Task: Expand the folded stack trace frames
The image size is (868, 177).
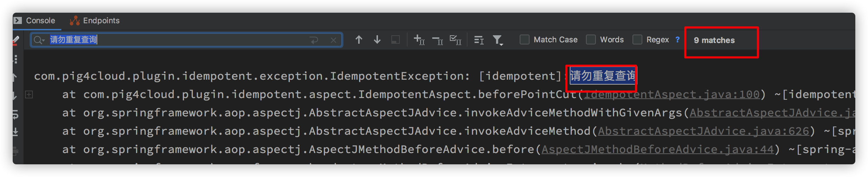Action: click(x=29, y=94)
